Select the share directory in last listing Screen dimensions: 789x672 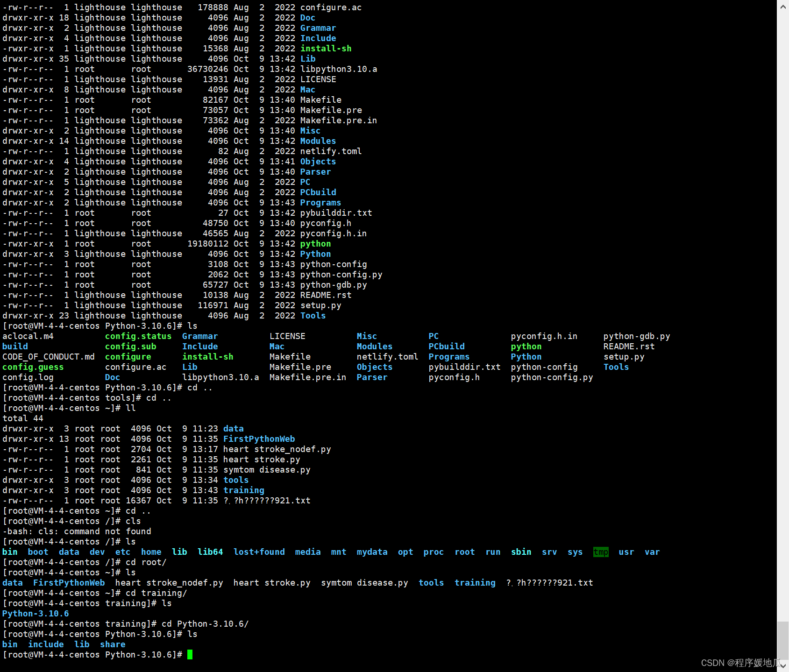pyautogui.click(x=113, y=644)
